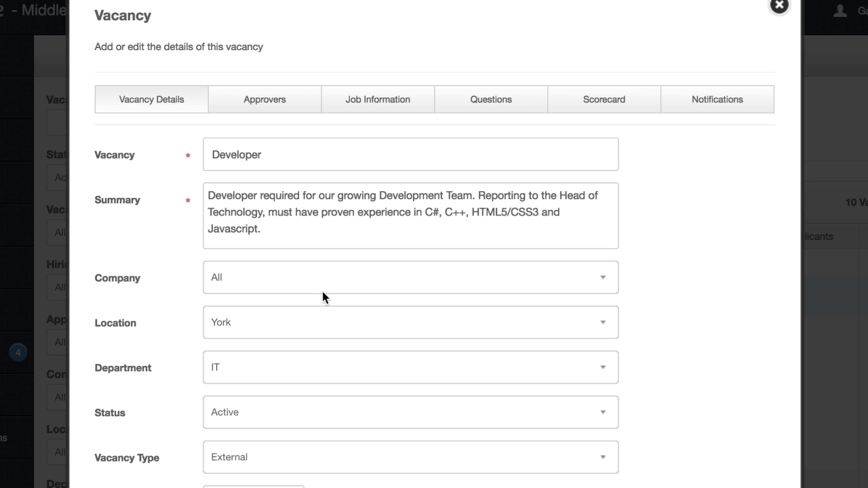The image size is (868, 488).
Task: Select the Scorecard tab
Action: coord(604,99)
